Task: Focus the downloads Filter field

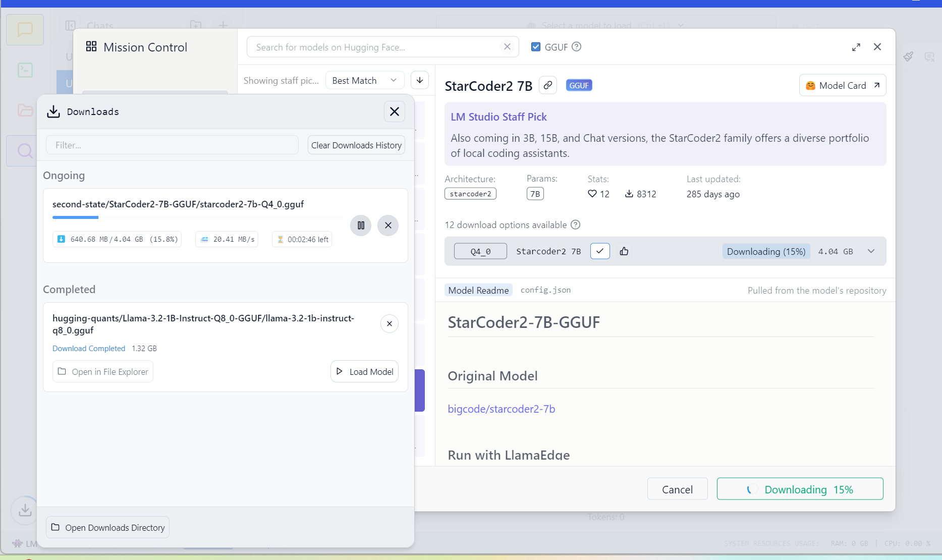Action: (x=172, y=145)
